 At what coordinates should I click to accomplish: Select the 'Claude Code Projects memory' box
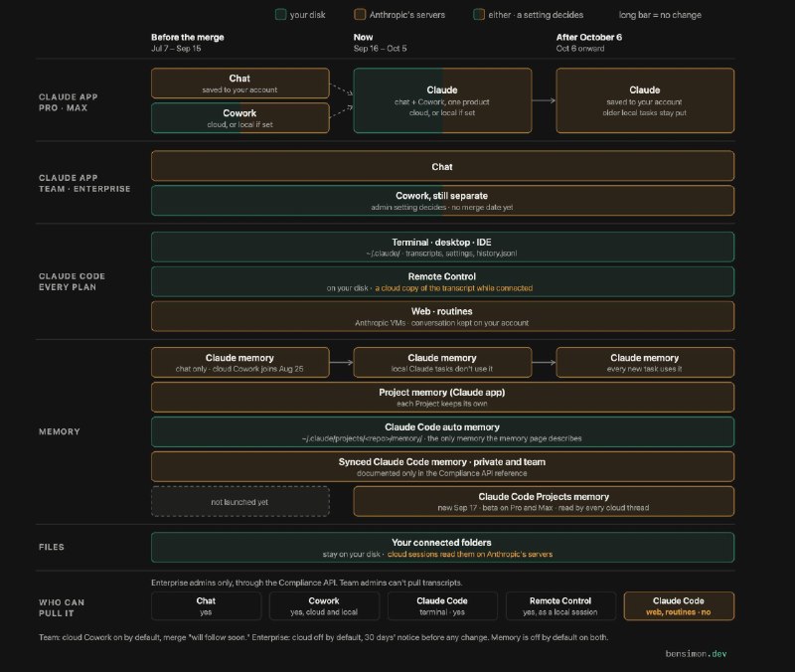tap(544, 502)
